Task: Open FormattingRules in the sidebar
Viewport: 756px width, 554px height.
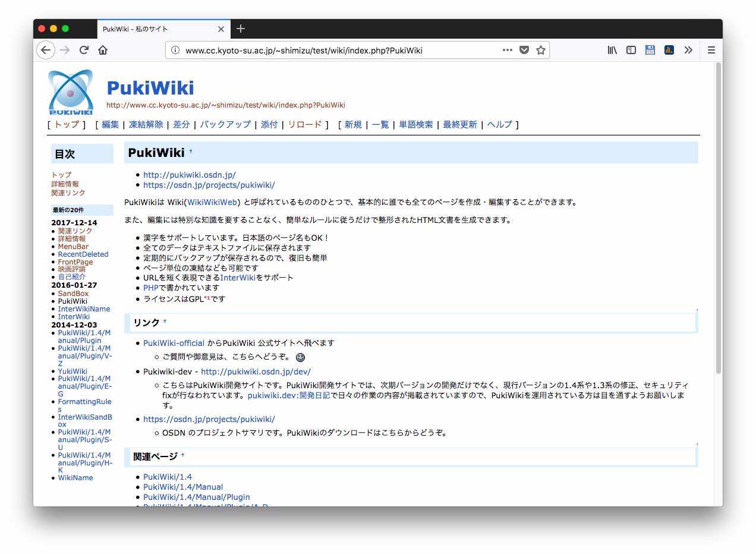Action: tap(84, 405)
